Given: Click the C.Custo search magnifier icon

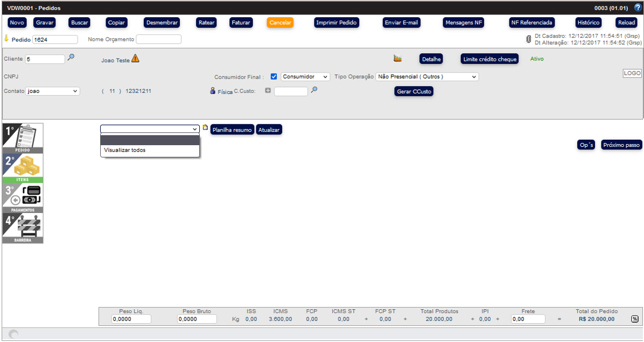Looking at the screenshot, I should (x=314, y=90).
